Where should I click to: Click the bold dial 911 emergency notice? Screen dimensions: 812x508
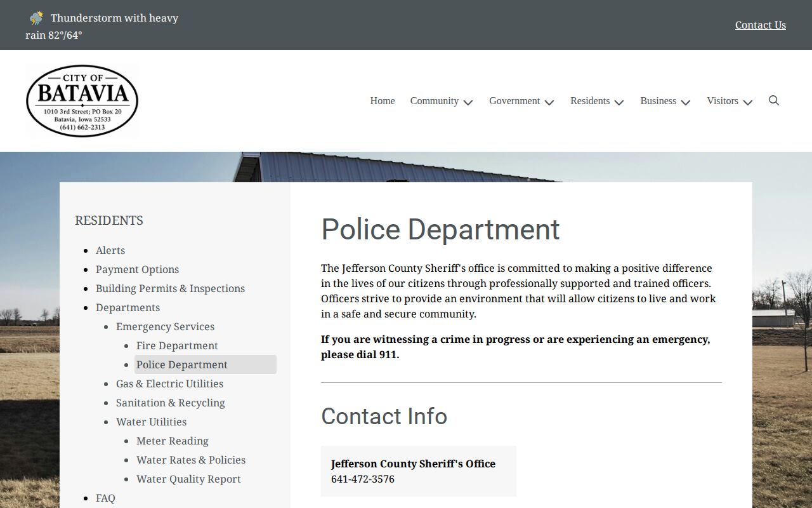point(515,347)
